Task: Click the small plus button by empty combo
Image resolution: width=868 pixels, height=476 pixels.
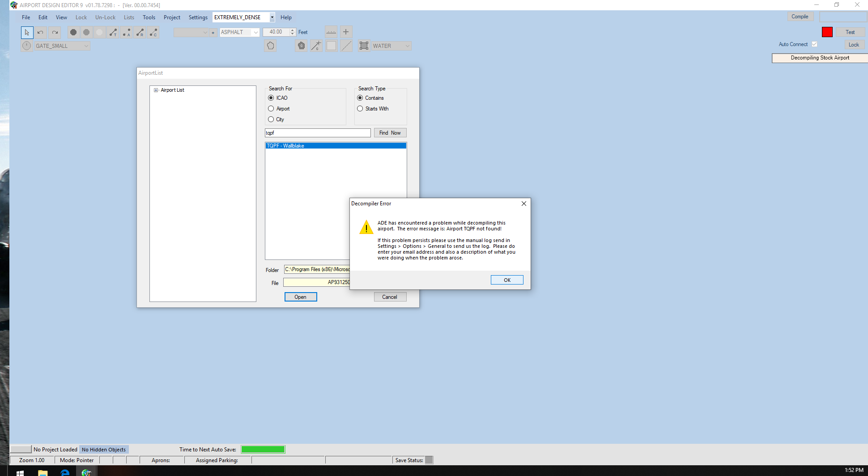Action: click(213, 32)
